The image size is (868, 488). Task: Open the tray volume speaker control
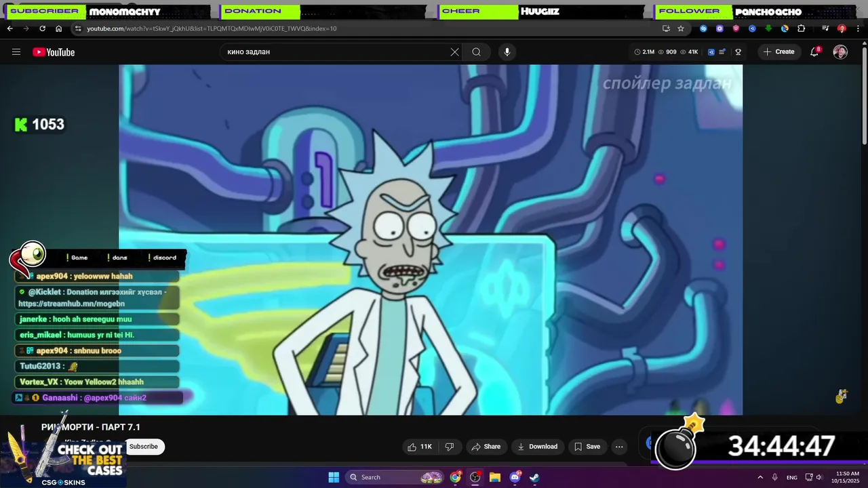[x=819, y=477]
